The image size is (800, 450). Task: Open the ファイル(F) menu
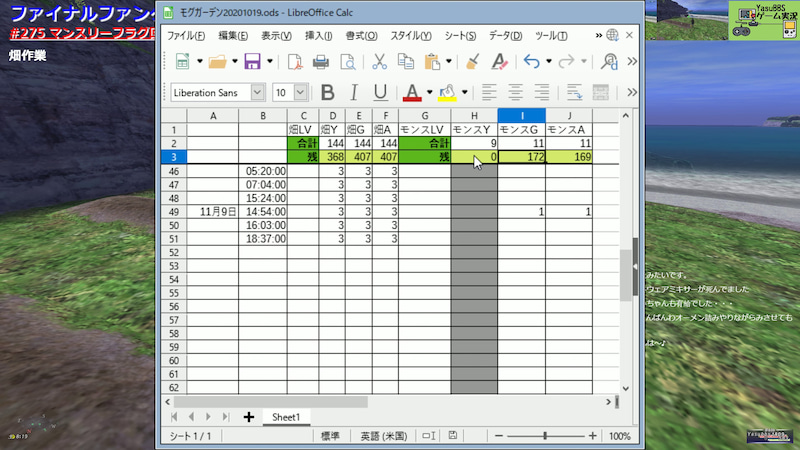[x=186, y=36]
